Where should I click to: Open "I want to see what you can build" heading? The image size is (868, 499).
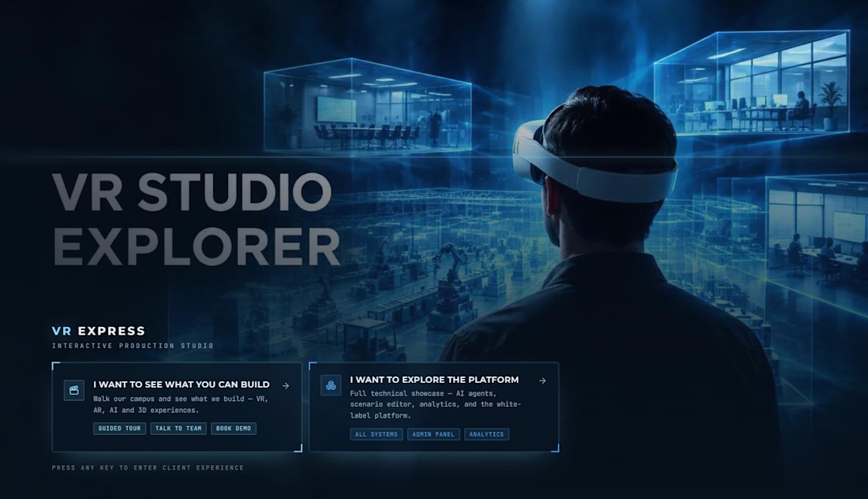point(181,385)
